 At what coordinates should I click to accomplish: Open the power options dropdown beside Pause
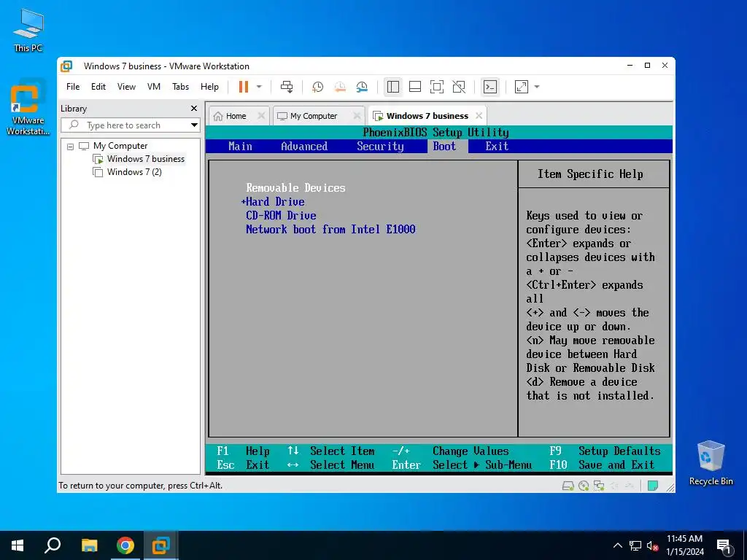tap(259, 87)
